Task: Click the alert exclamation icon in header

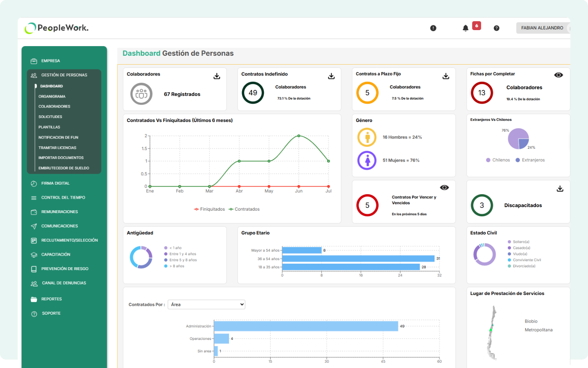Action: point(433,28)
